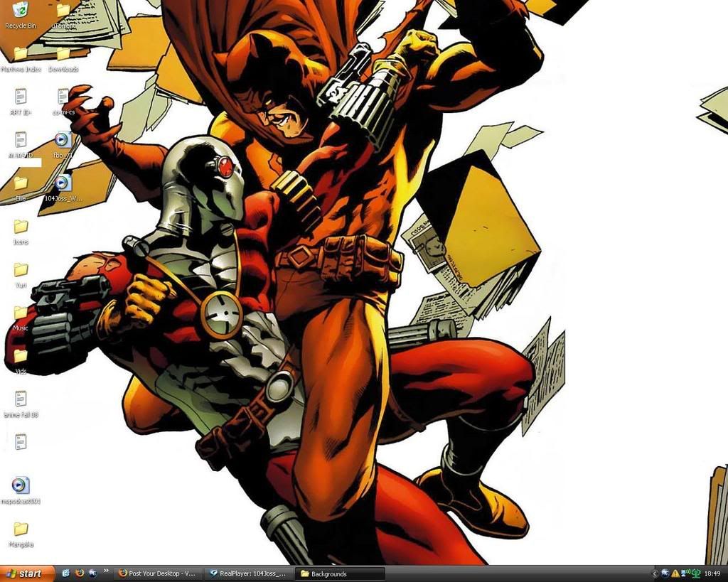Activate the Backgrounds folder taskbar button
The image size is (728, 582).
pos(339,573)
